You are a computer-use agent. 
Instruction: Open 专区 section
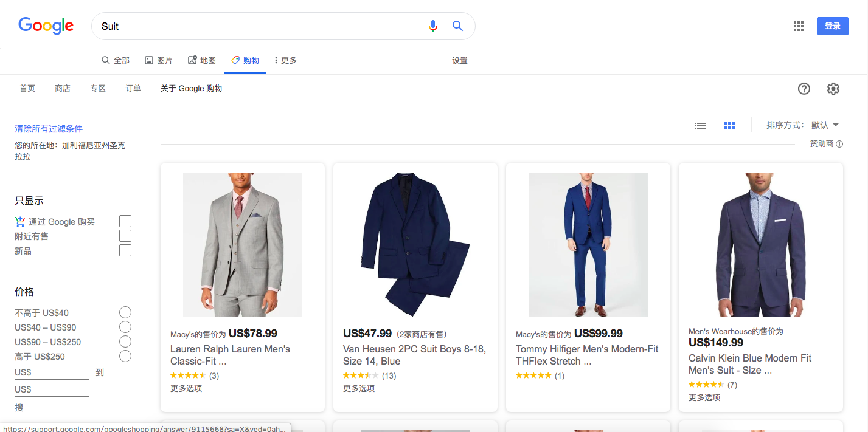[x=98, y=89]
